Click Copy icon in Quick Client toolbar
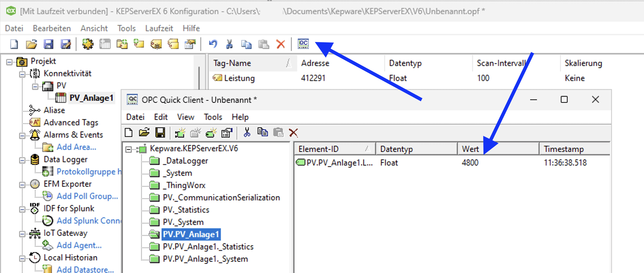This screenshot has height=273, width=644. pyautogui.click(x=262, y=132)
